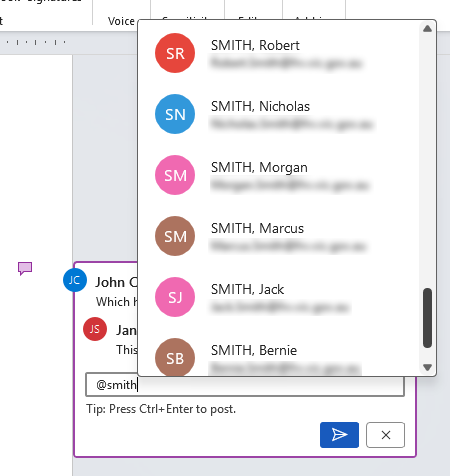Post the comment with send button
Viewport: 450px width, 476px height.
339,435
